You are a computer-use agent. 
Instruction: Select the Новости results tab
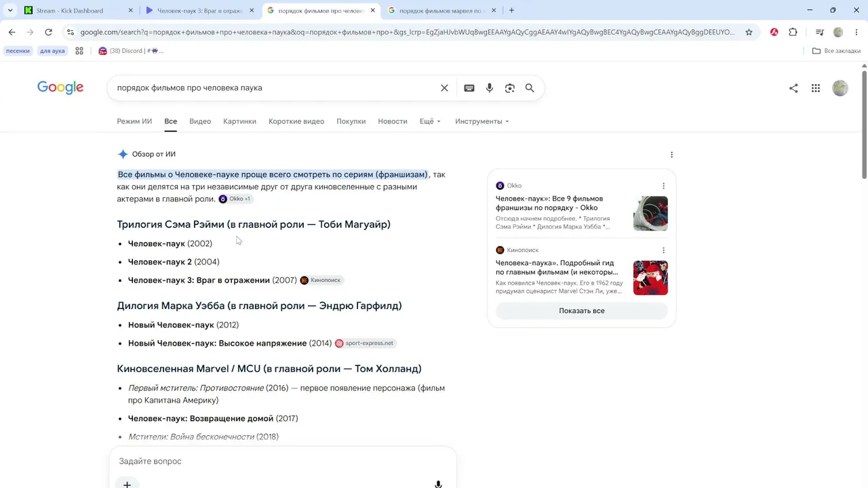tap(393, 121)
